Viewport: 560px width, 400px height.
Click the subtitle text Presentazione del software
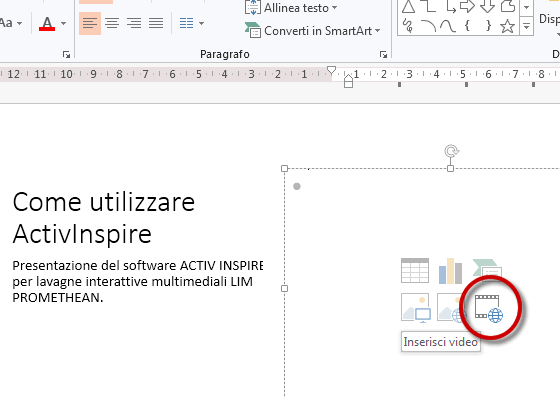click(138, 281)
